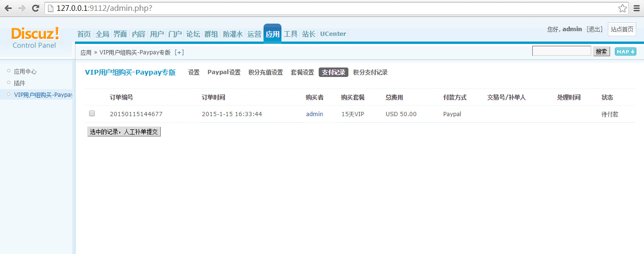Click the 退出 logout link

(x=594, y=29)
